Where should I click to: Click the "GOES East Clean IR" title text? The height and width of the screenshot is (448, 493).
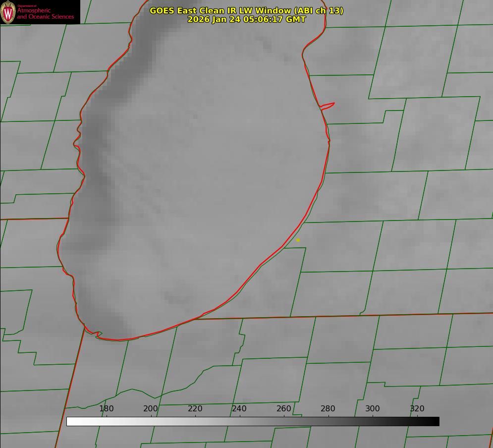[x=202, y=10]
